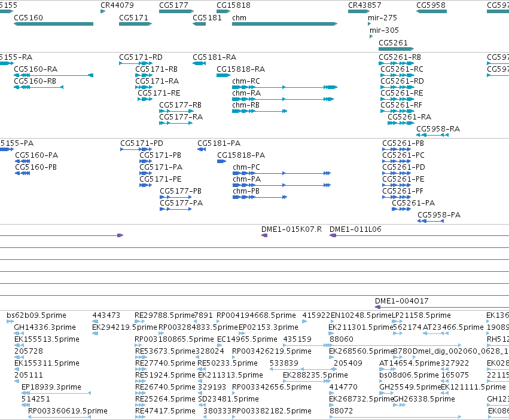Select the CG5160 gene arrow bar

54,24
